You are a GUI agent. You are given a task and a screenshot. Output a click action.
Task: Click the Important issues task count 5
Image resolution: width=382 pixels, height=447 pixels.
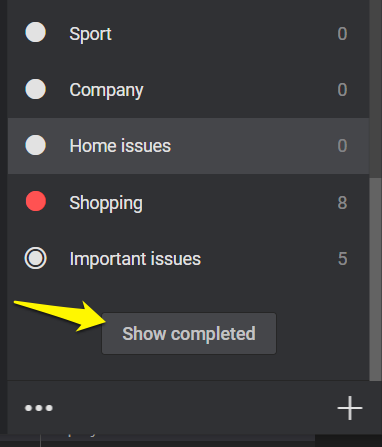(342, 258)
